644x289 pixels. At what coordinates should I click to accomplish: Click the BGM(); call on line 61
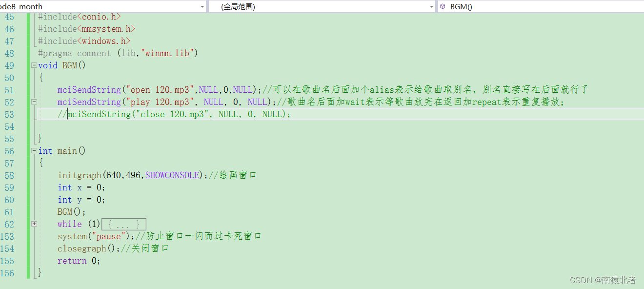pyautogui.click(x=72, y=212)
